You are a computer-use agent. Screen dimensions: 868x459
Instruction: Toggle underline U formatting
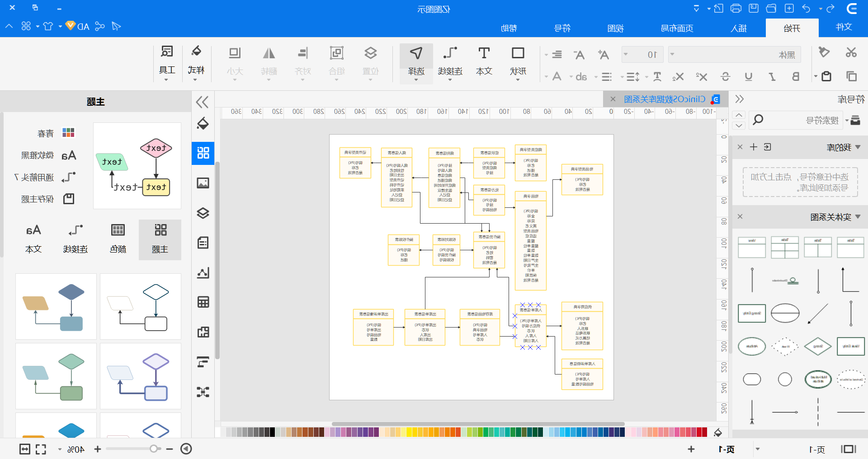tap(749, 76)
